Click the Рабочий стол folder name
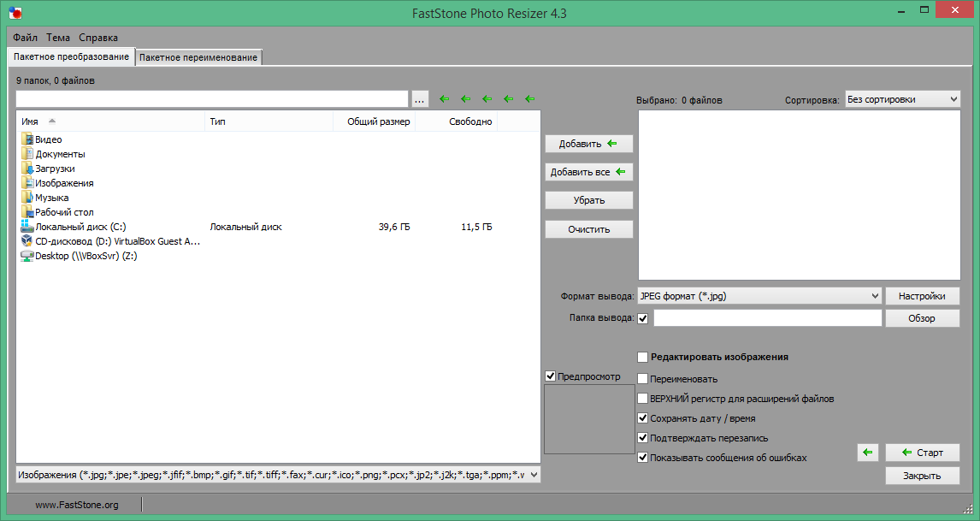The image size is (980, 521). tap(64, 212)
